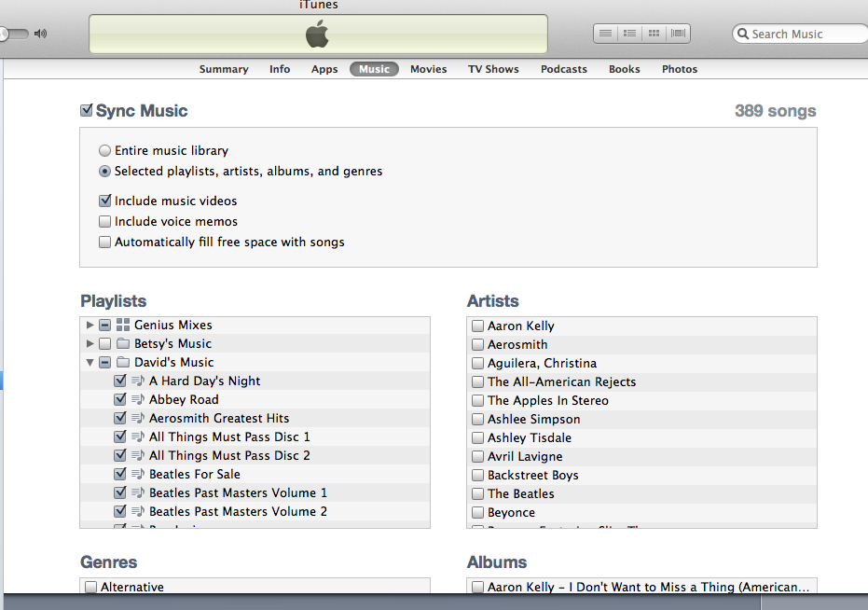
Task: Check the Aaron Kelly album checkbox
Action: pyautogui.click(x=477, y=587)
